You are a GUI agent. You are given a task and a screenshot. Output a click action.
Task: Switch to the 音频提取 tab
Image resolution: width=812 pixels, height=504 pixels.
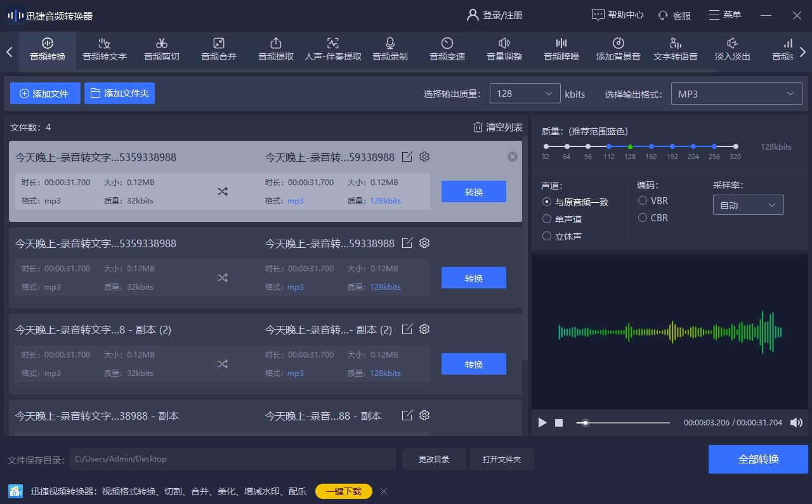coord(275,51)
